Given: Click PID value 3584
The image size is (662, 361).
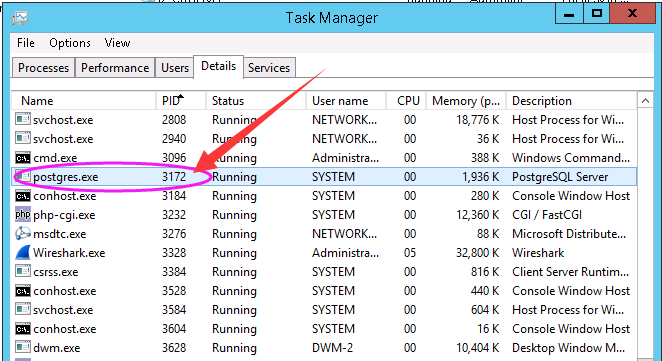Looking at the screenshot, I should (174, 310).
